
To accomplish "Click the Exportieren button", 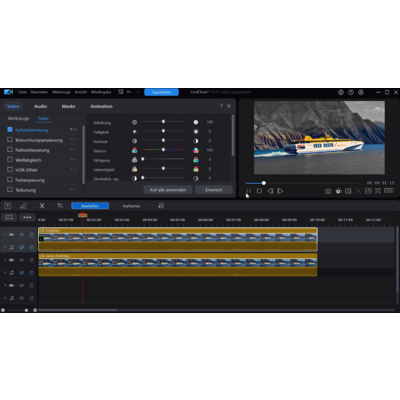I will click(161, 92).
